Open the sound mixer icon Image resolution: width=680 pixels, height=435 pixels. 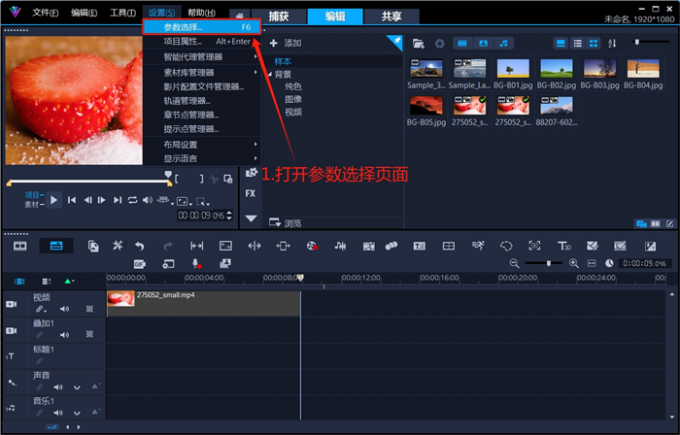pyautogui.click(x=340, y=246)
